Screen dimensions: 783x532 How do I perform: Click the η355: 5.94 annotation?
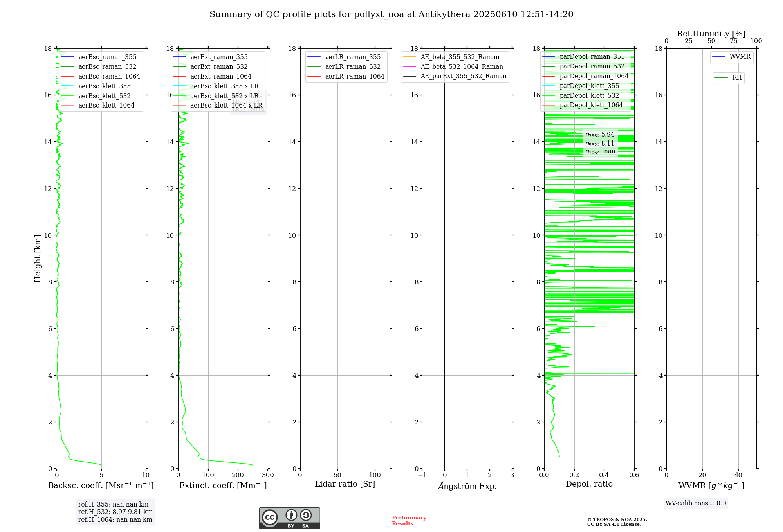600,135
